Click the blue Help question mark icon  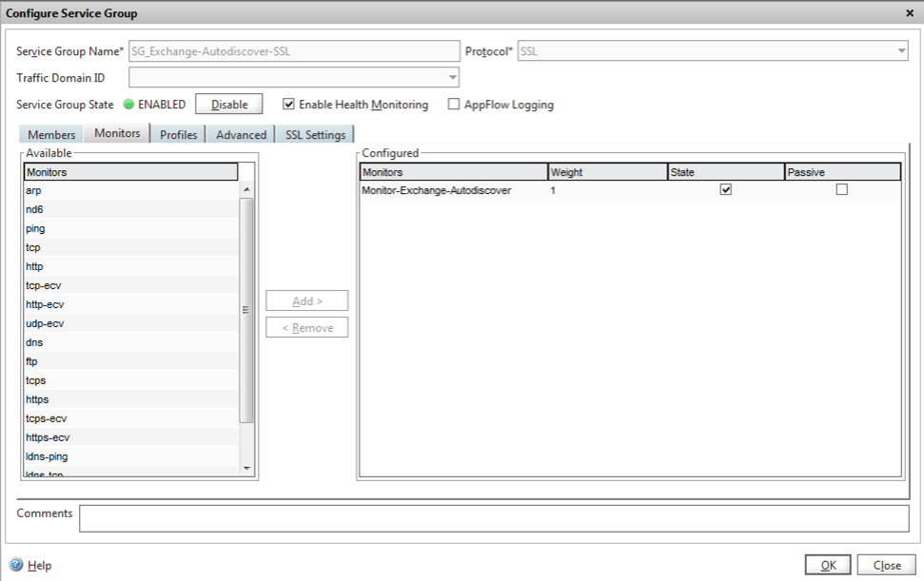pos(16,565)
